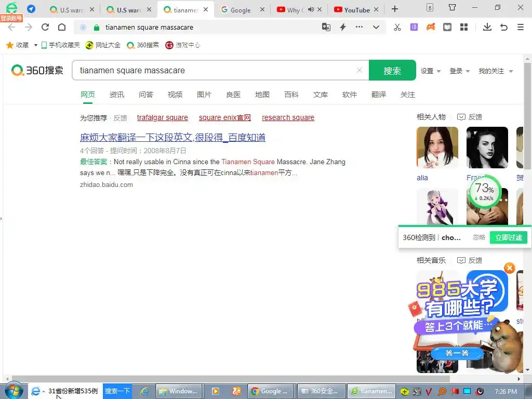Expand the 我的关注 dropdown
Screen dimensions: 532x399
coord(495,71)
